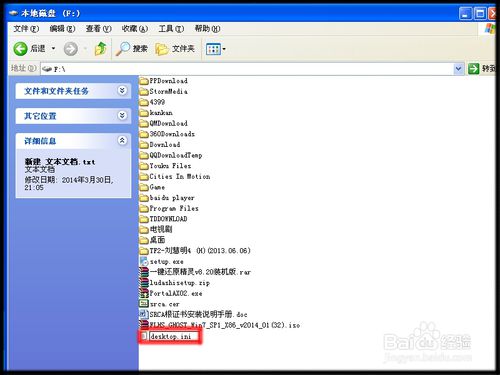Open the Views icon menu
Image resolution: width=500 pixels, height=375 pixels.
[216, 49]
